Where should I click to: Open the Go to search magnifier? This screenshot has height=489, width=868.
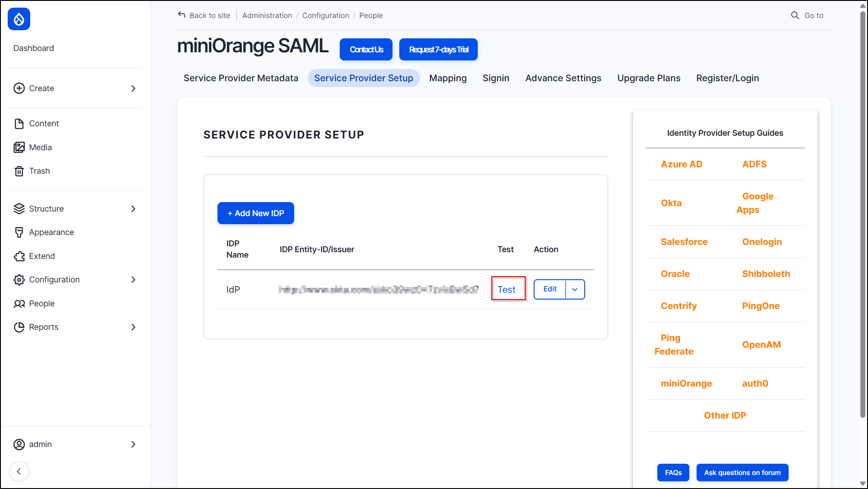click(794, 15)
